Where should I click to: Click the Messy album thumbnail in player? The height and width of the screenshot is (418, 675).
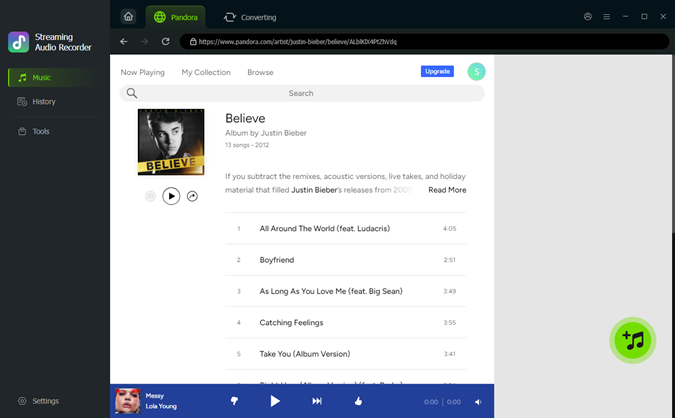[127, 401]
